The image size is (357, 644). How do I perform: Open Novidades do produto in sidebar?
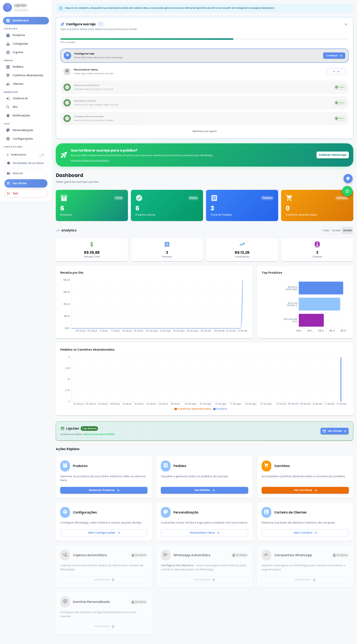pos(26,163)
